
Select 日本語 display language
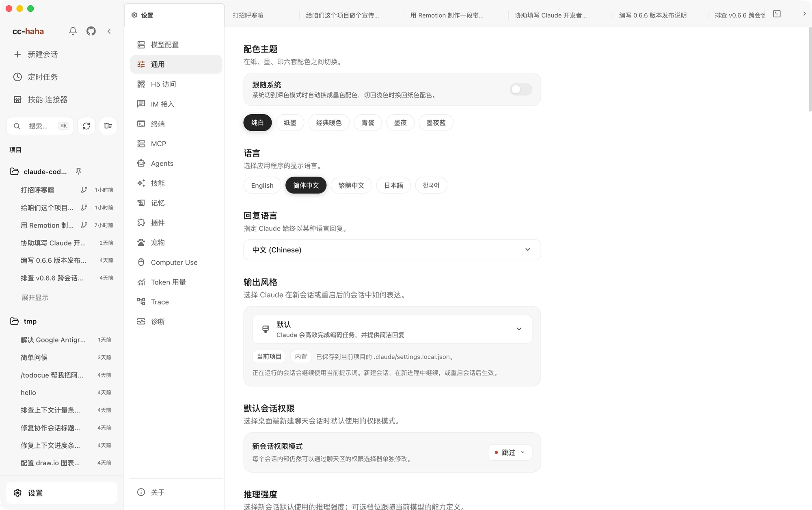(x=393, y=185)
